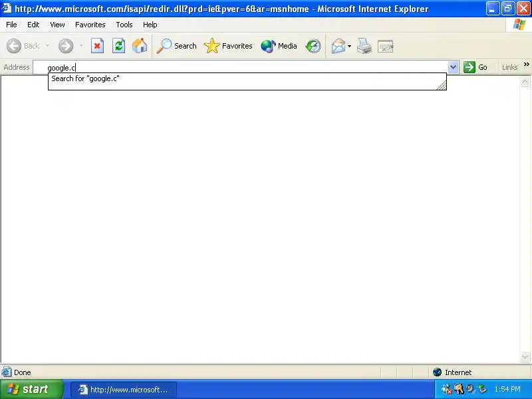Print the page with the printer icon
This screenshot has height=399, width=532.
coord(364,46)
